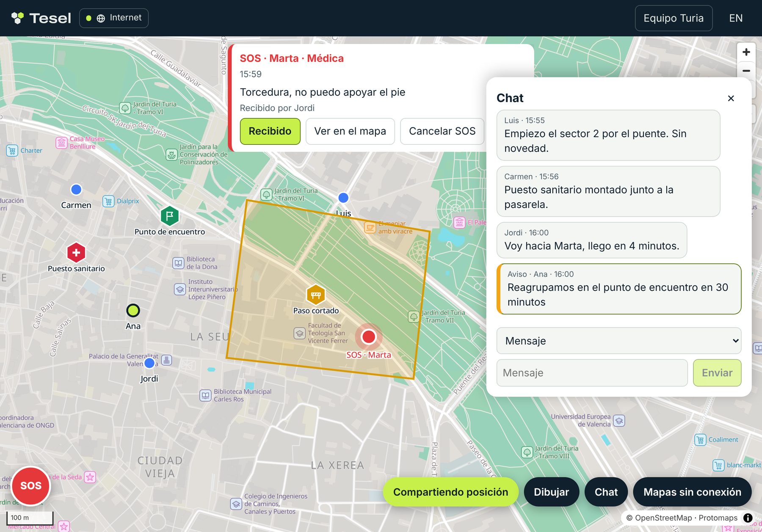Trigger the red SOS button
The width and height of the screenshot is (762, 532).
point(31,486)
